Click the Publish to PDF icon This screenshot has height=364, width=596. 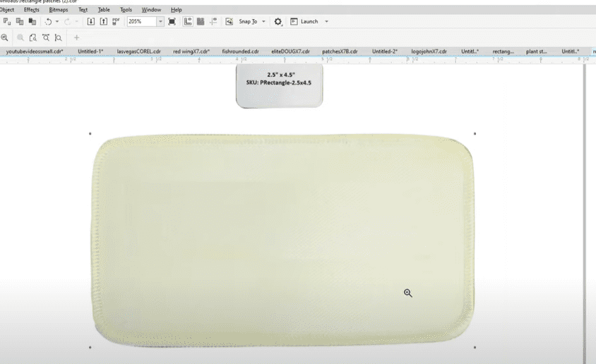point(116,22)
